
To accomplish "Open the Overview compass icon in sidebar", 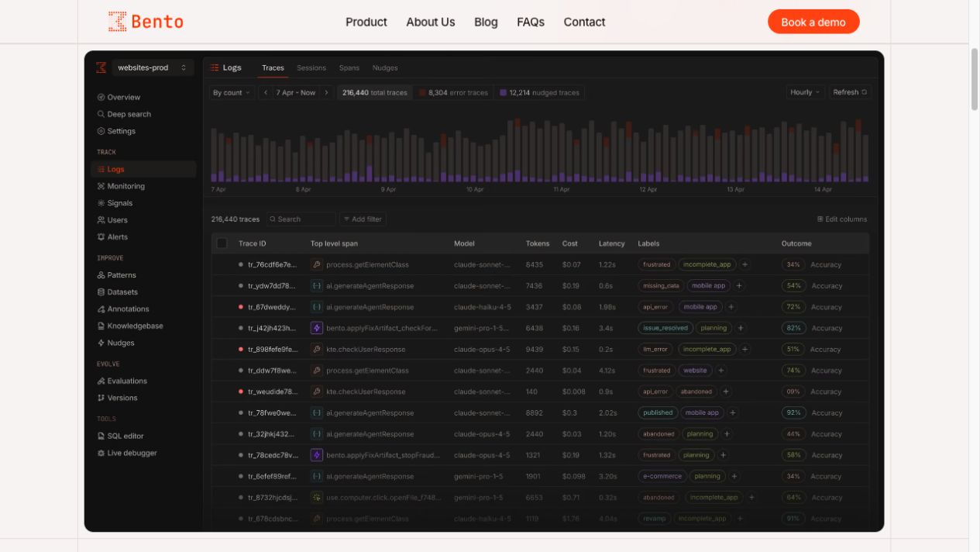I will [101, 98].
